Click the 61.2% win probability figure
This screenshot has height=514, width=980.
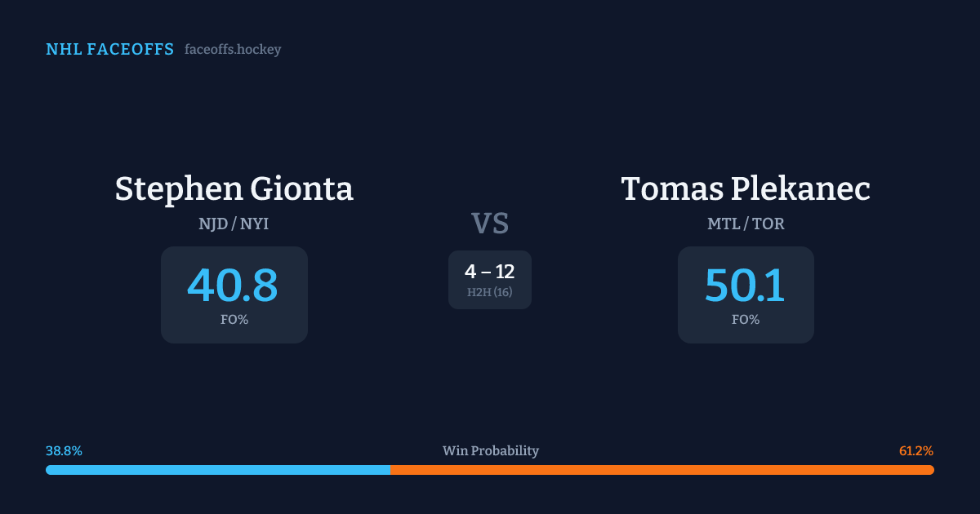click(x=916, y=451)
